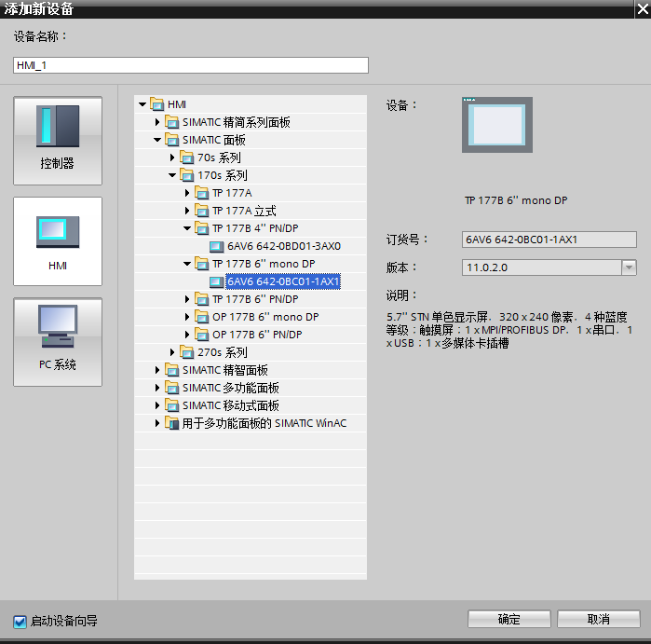Click the 设备名称 field containing HMI_1

pos(191,65)
